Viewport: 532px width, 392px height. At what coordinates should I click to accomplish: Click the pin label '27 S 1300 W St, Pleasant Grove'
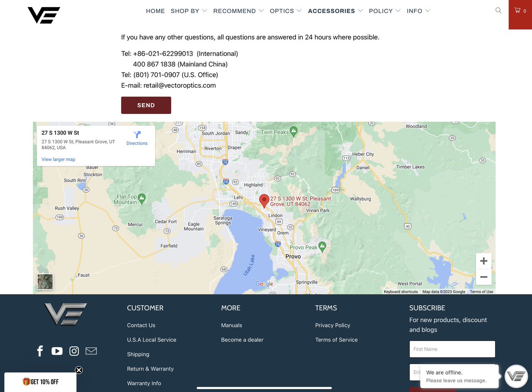pos(301,202)
